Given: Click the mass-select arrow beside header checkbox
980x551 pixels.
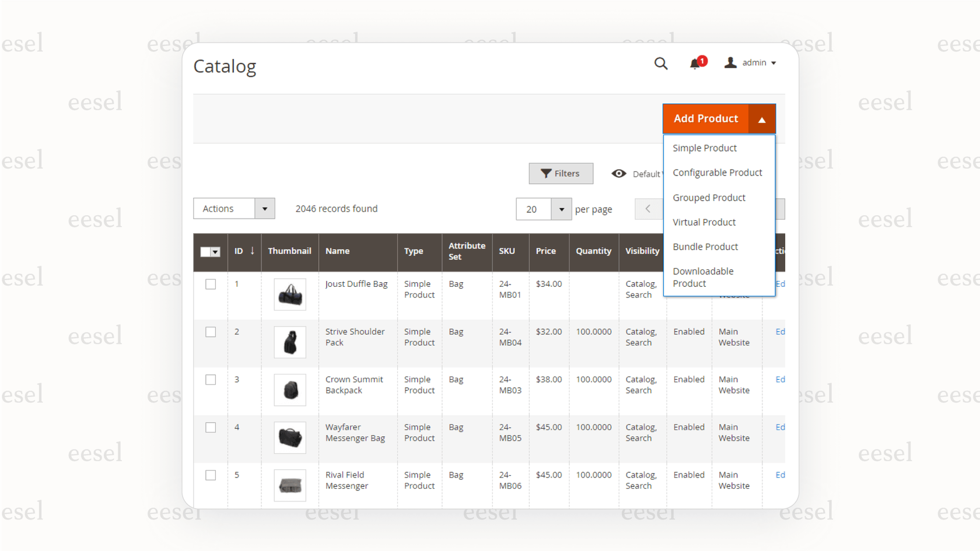Looking at the screenshot, I should (x=215, y=251).
